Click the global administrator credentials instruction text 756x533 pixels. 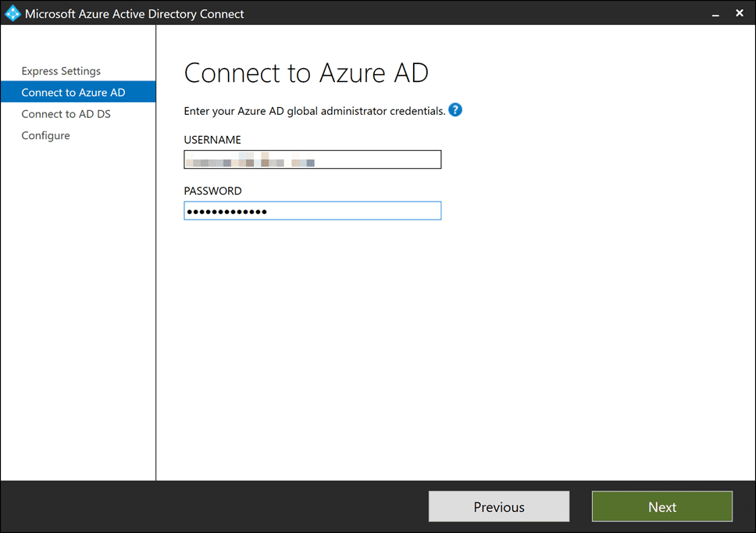(314, 111)
